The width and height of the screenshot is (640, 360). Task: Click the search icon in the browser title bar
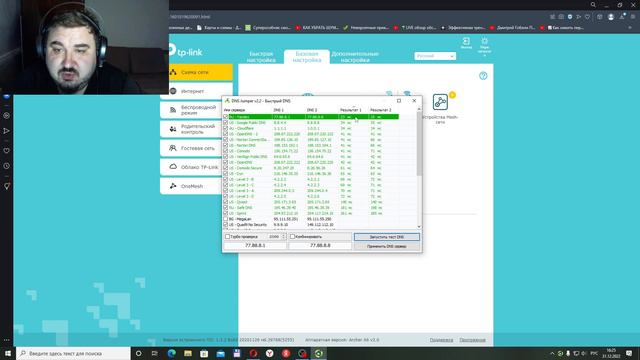click(x=593, y=5)
